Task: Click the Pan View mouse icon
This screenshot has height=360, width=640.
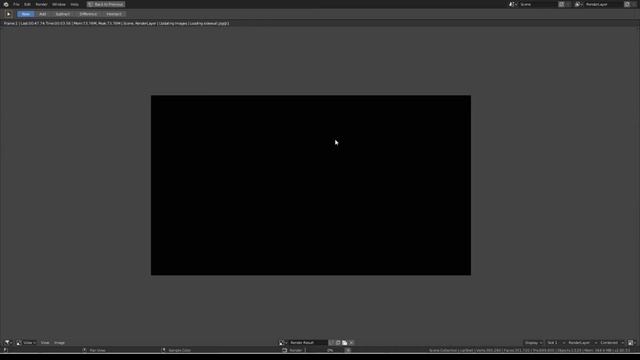Action: pos(84,350)
